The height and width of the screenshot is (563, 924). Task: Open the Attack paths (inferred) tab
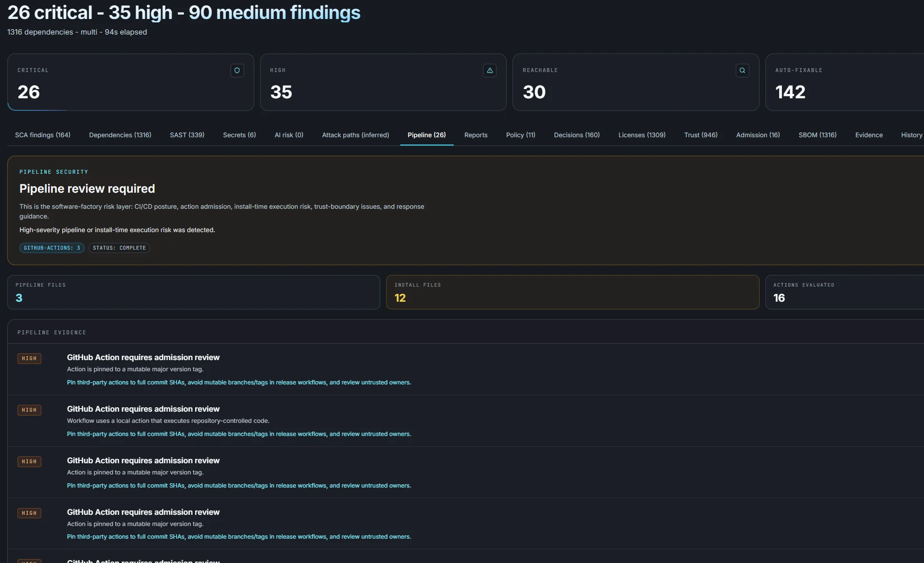pyautogui.click(x=355, y=135)
